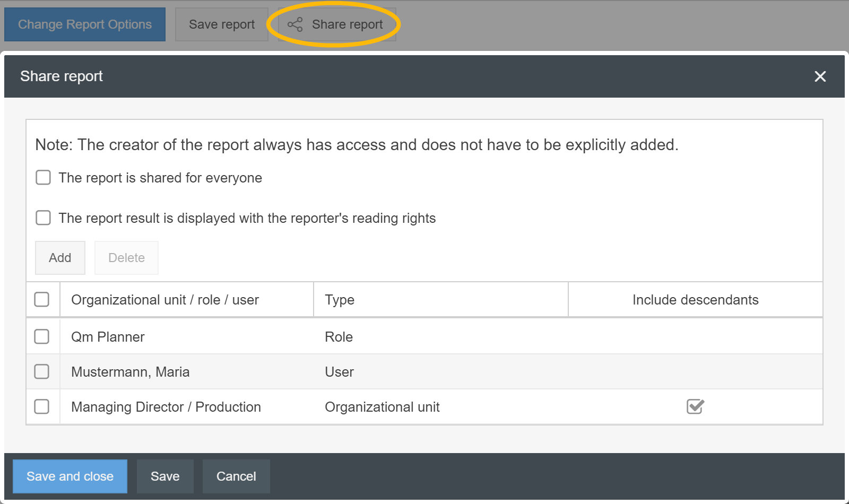Check the Managing Director / Production row
The height and width of the screenshot is (504, 849).
point(42,406)
